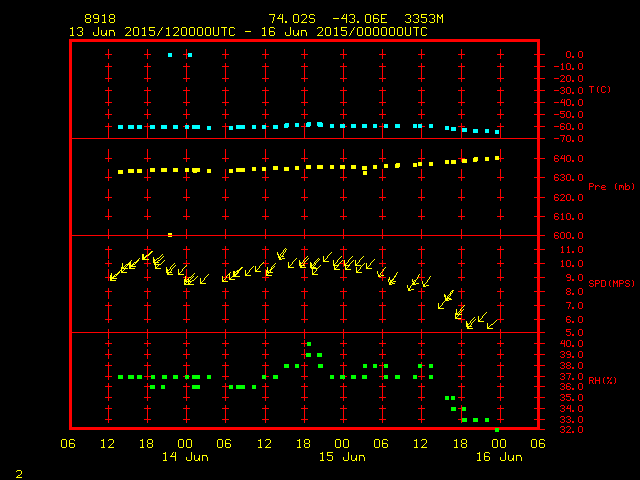Click the -60.0 temperature tick value
Viewport: 640px width, 480px height.
coord(569,127)
